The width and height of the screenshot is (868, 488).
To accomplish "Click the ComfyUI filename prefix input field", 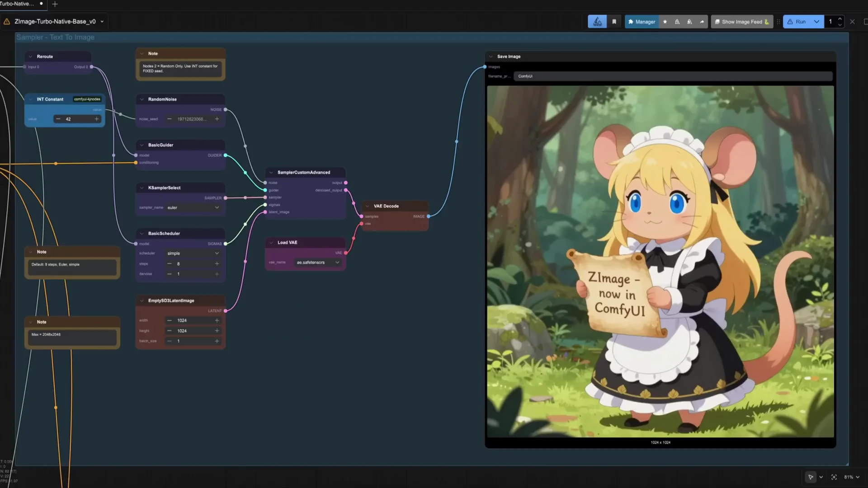I will click(x=673, y=76).
